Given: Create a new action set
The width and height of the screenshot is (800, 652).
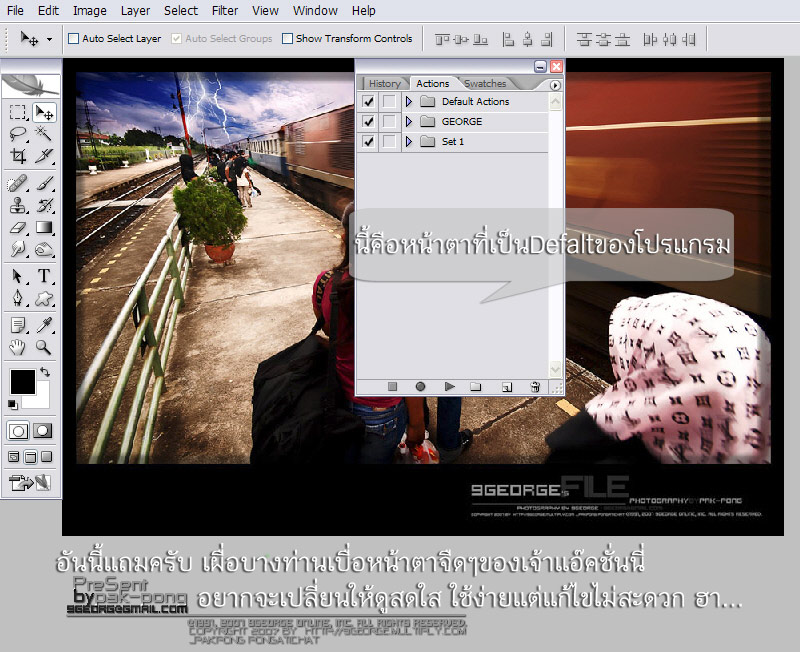Looking at the screenshot, I should point(476,387).
